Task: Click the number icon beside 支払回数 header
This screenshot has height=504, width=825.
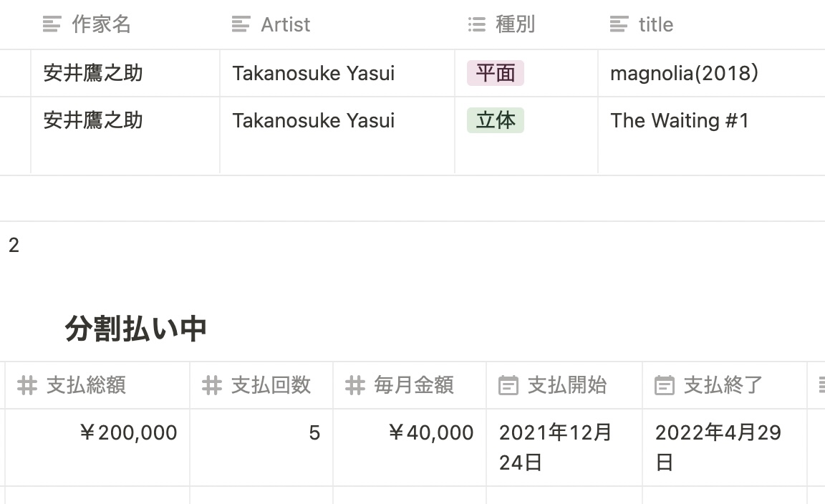Action: click(x=211, y=385)
